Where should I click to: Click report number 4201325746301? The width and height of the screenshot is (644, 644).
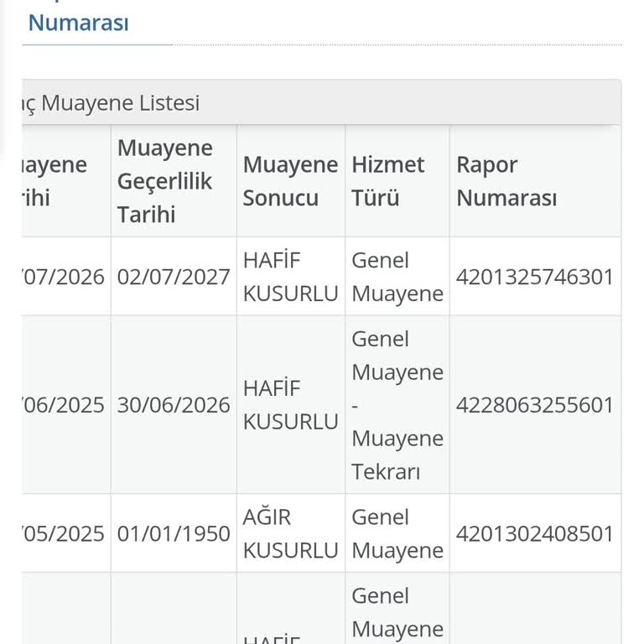(x=535, y=277)
